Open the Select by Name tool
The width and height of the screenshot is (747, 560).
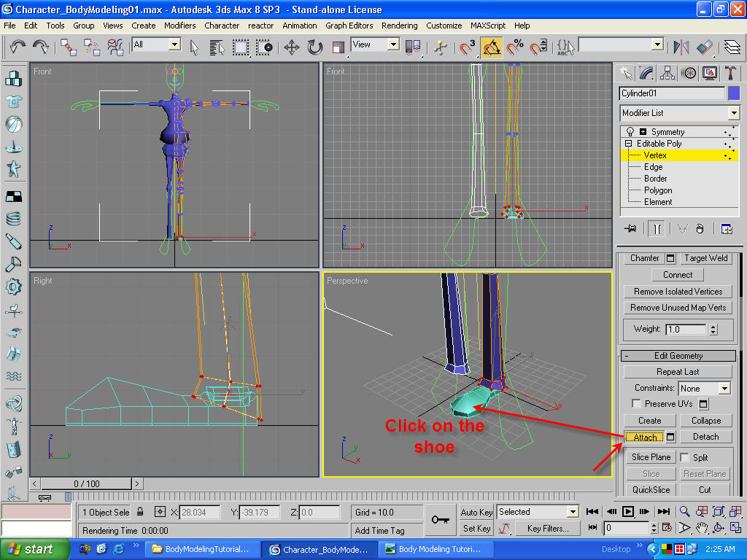coord(217,47)
